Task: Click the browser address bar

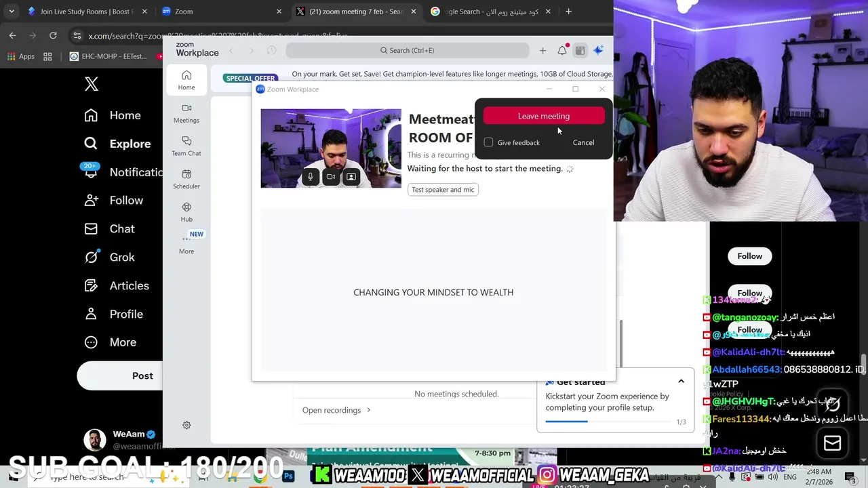Action: (x=339, y=35)
